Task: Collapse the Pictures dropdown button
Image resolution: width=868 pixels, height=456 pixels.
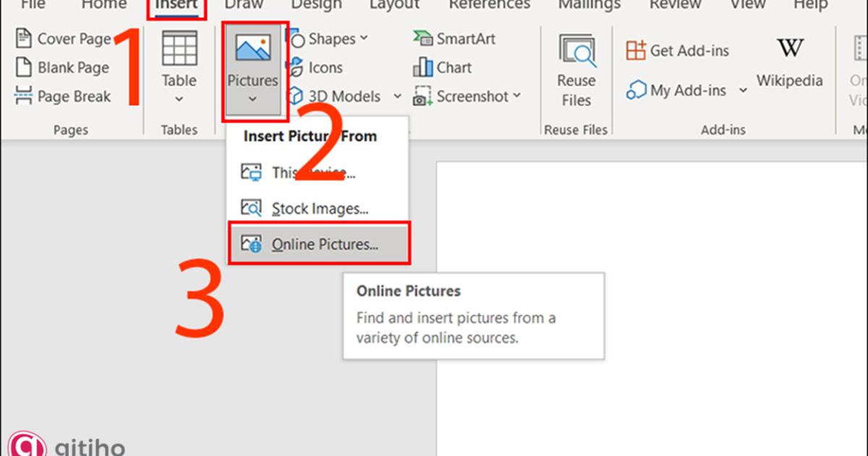Action: point(252,99)
